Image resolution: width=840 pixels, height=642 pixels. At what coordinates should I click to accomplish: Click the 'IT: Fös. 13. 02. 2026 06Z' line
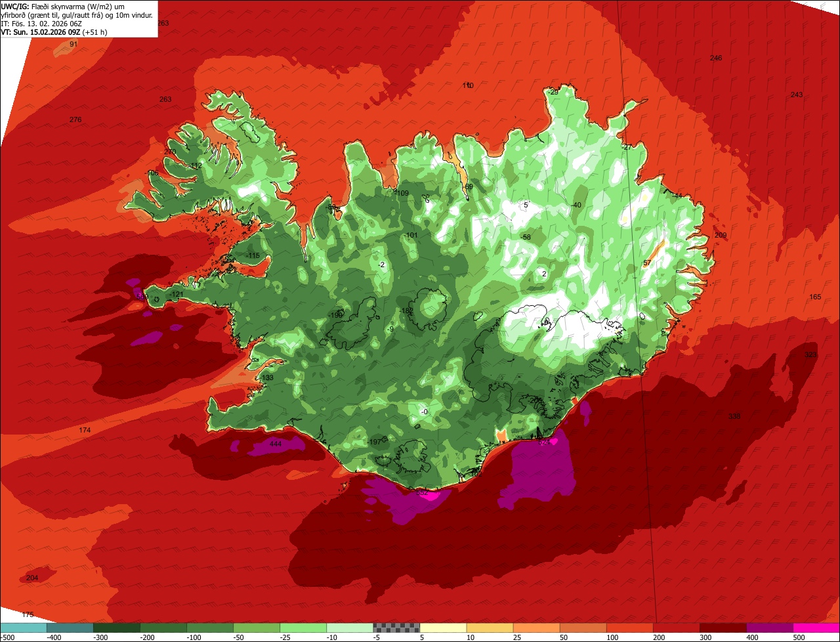(x=41, y=23)
